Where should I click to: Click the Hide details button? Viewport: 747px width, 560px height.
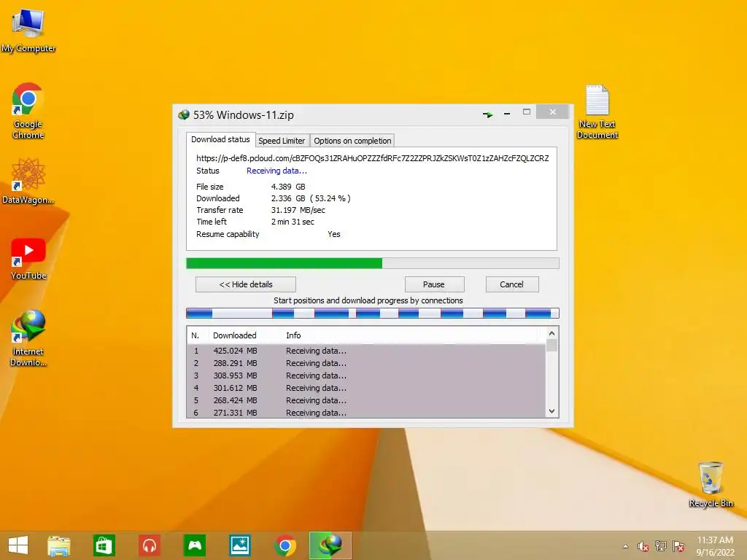coord(246,284)
